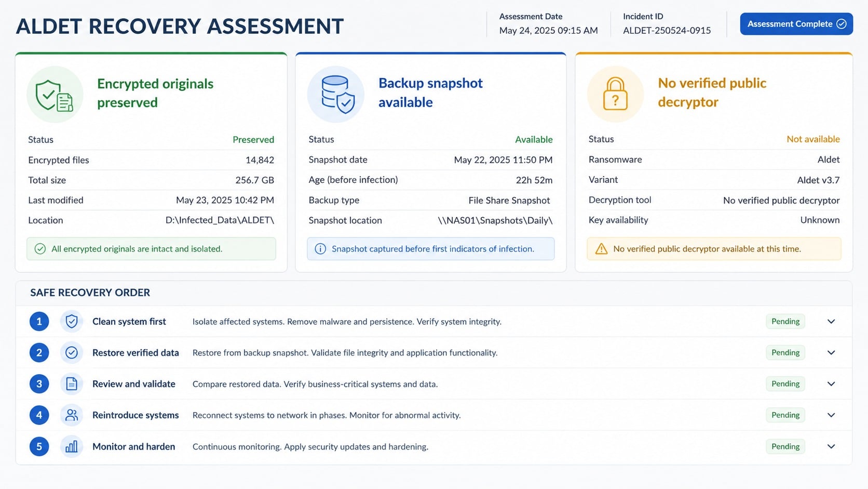The height and width of the screenshot is (489, 868).
Task: Click the database shield backup snapshot icon
Action: (x=336, y=94)
